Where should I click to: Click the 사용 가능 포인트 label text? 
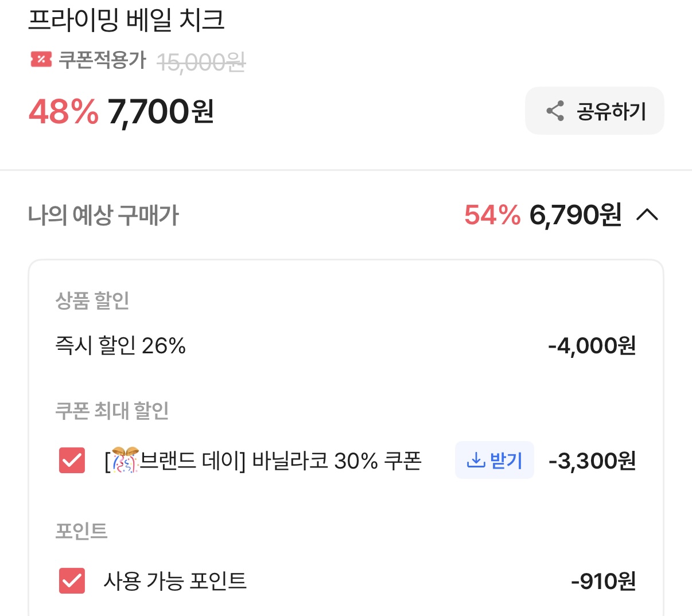click(175, 581)
